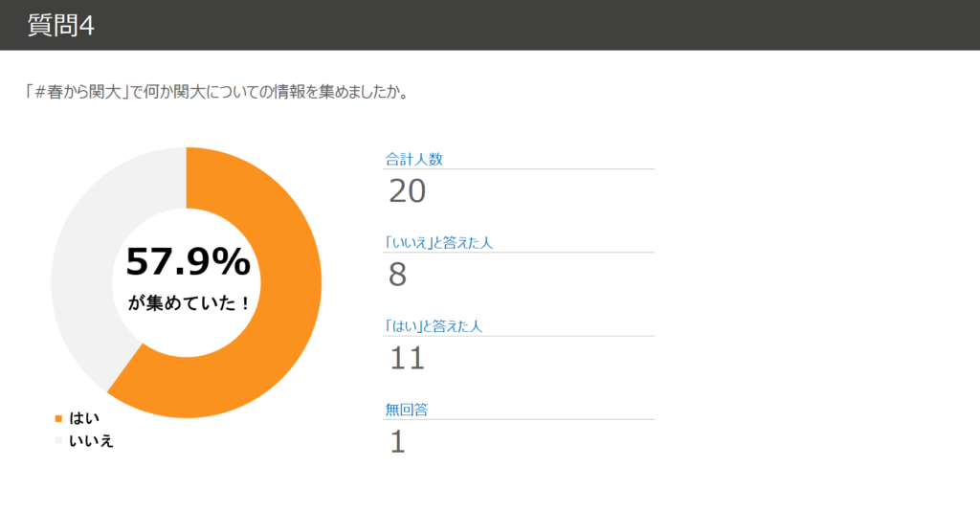Viewport: 980px width, 511px height.
Task: Click the gray 'いいえ' legend color square
Action: pos(58,440)
